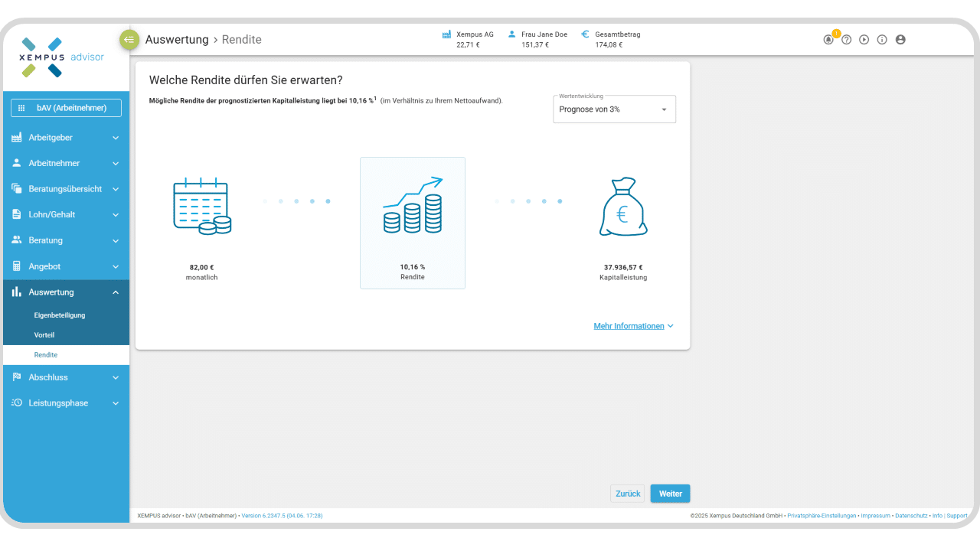Open the Eigenbeteiligung submenu item

tap(60, 315)
